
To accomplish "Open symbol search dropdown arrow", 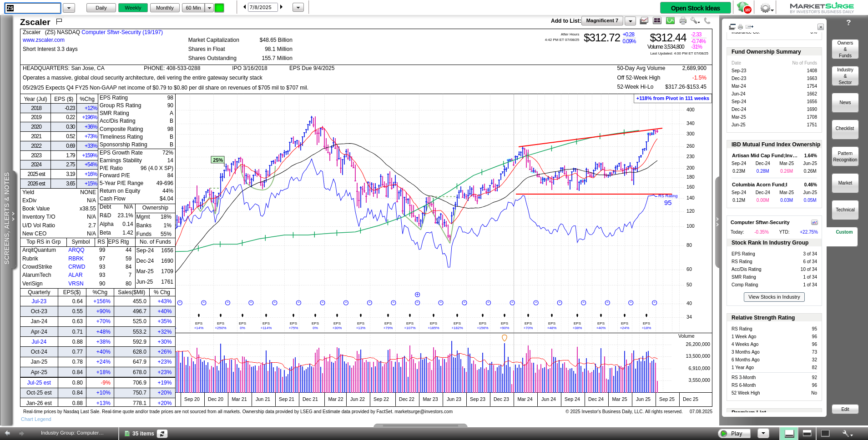I will [69, 8].
